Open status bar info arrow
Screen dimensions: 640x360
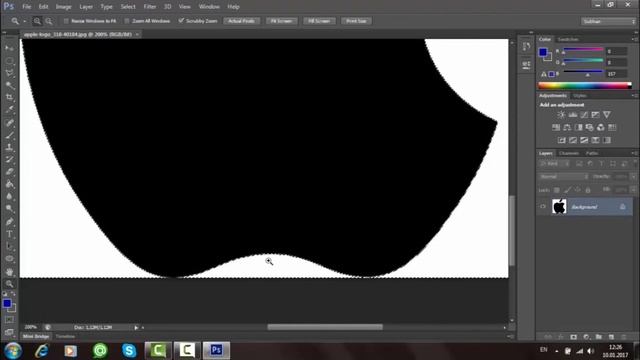[136, 327]
